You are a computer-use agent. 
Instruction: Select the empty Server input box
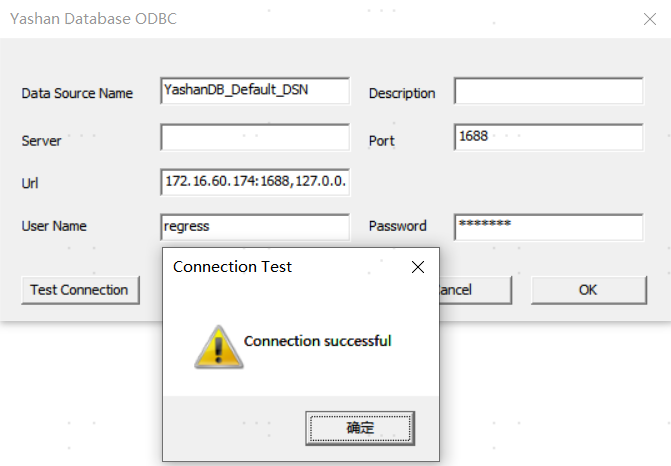255,137
